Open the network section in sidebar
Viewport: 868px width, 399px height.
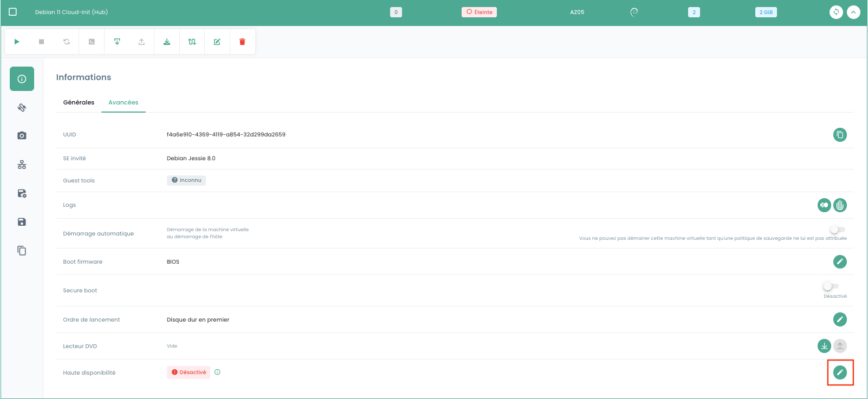(x=22, y=165)
